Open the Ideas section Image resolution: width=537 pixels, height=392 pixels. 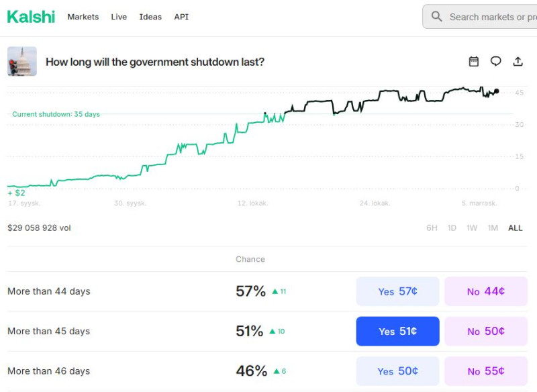150,17
